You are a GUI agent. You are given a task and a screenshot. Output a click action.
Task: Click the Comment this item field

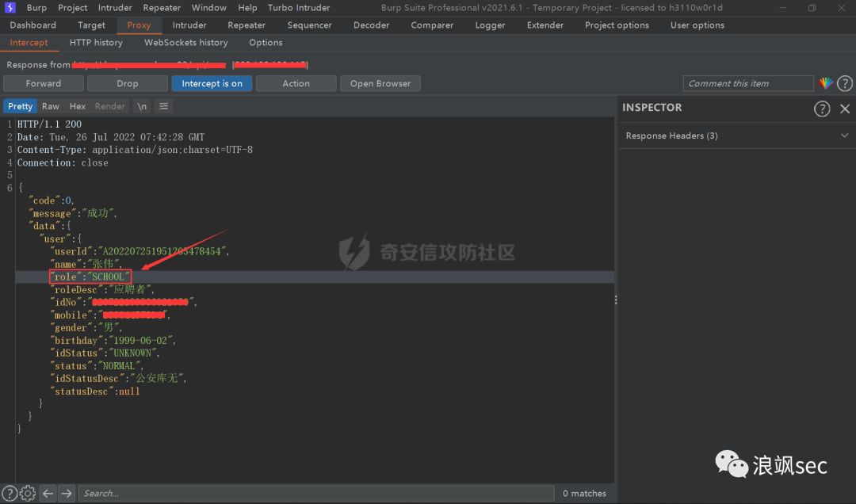click(748, 83)
